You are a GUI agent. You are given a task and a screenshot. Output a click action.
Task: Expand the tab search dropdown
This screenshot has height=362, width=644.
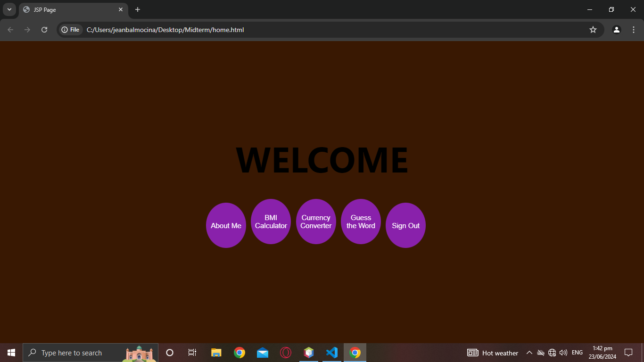[x=9, y=9]
